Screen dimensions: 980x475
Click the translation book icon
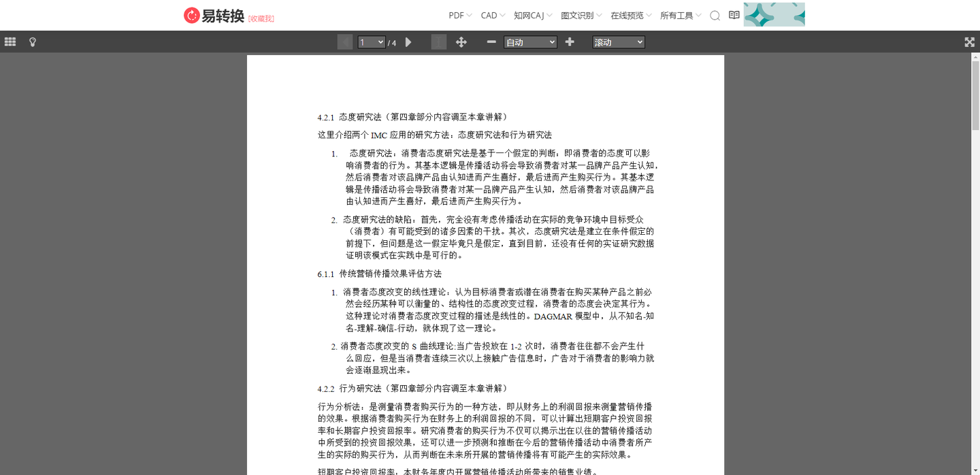(x=734, y=14)
